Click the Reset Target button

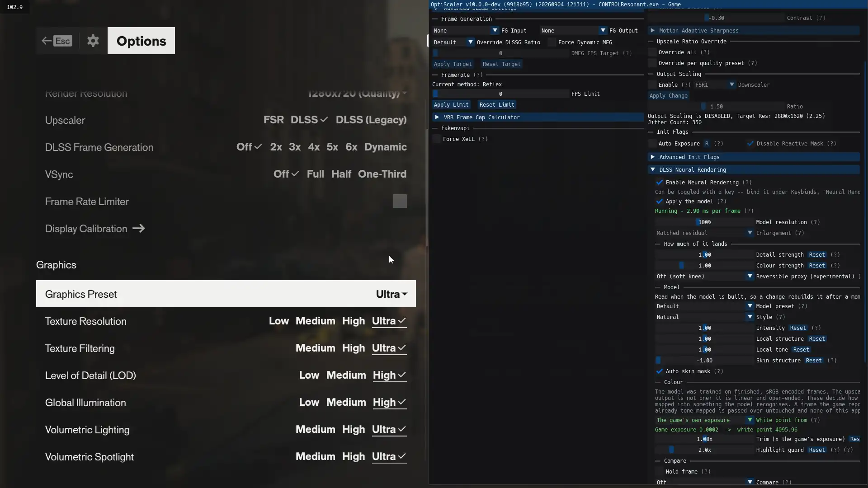coord(501,64)
